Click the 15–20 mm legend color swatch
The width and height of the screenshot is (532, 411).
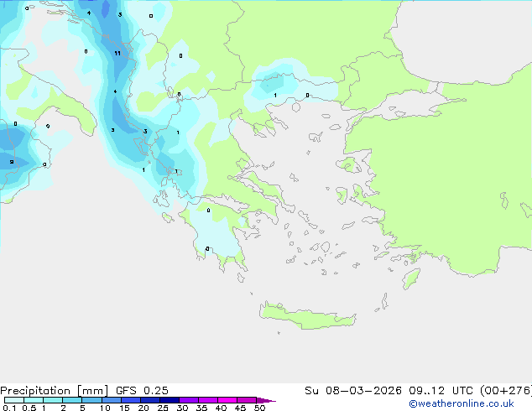pos(130,400)
